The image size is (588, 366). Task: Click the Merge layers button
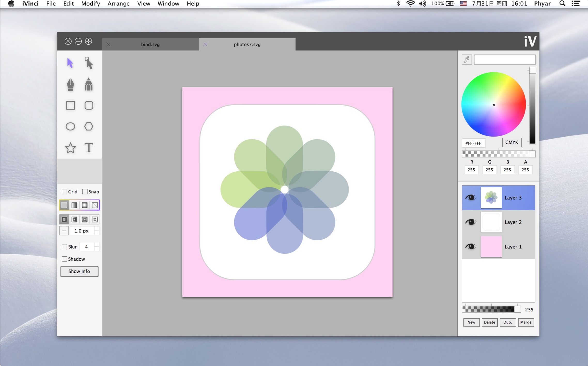tap(525, 322)
